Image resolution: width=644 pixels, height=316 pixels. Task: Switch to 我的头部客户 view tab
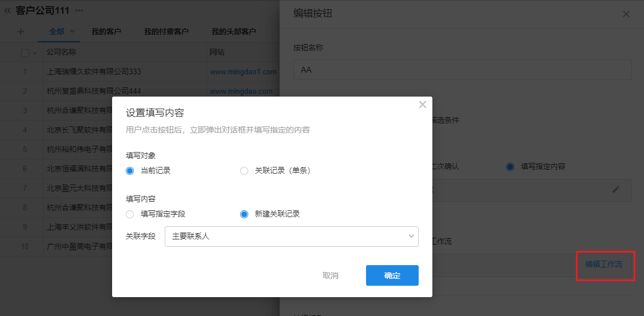pyautogui.click(x=233, y=31)
